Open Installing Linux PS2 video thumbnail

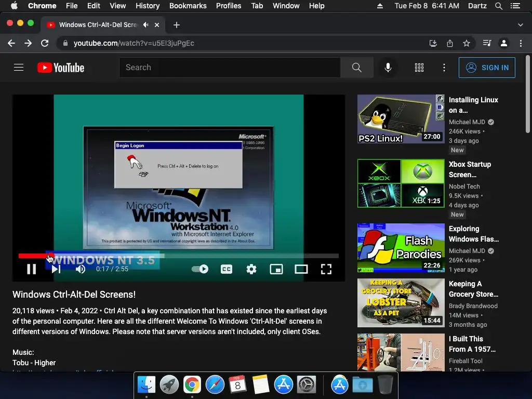click(401, 119)
